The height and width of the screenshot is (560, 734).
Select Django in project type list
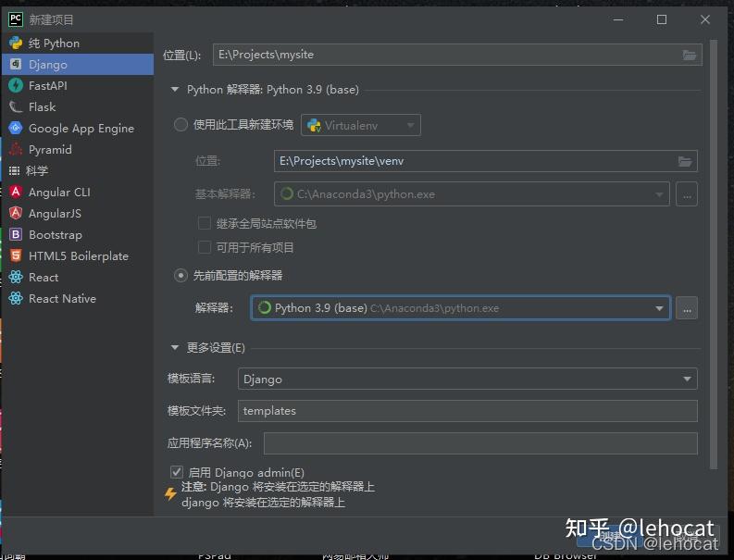[x=78, y=64]
